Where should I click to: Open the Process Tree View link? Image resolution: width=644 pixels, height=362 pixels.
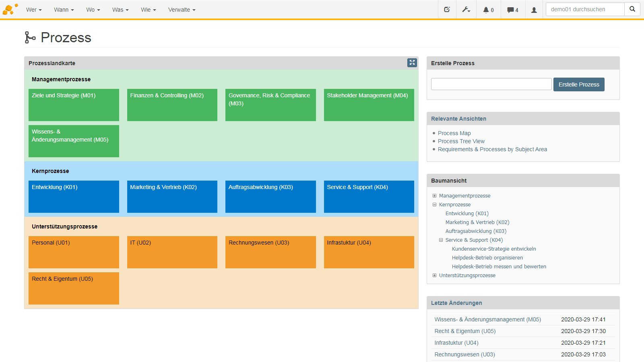pyautogui.click(x=461, y=141)
